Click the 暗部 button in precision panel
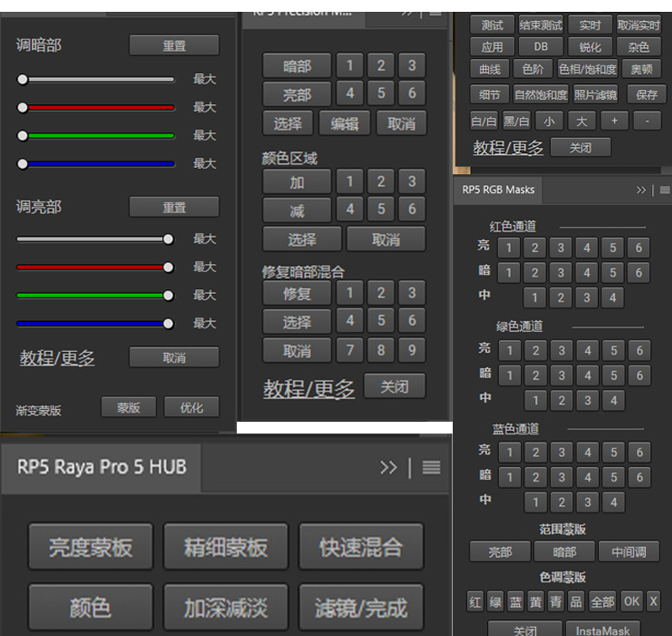This screenshot has height=636, width=672. [x=297, y=66]
